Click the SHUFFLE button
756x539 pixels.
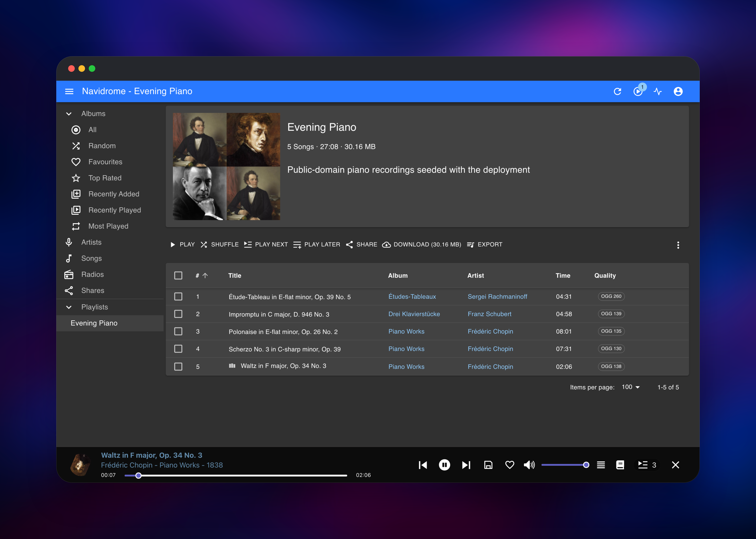[219, 245]
